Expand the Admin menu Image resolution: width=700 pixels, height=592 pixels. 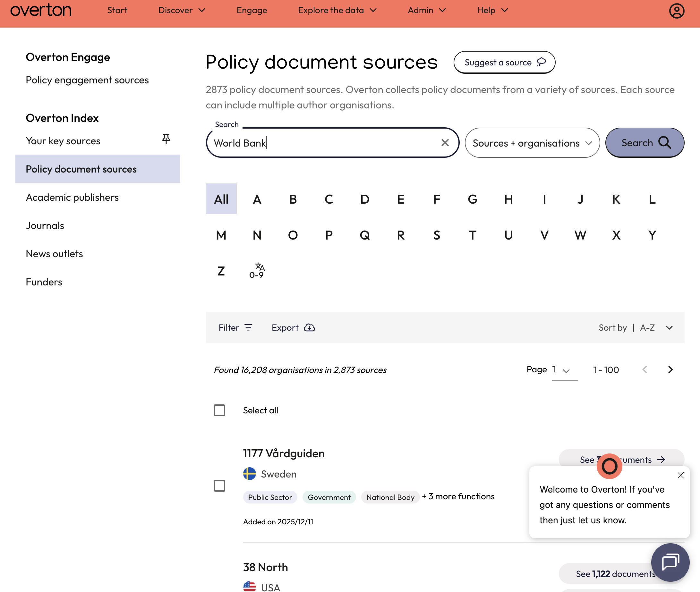[427, 10]
